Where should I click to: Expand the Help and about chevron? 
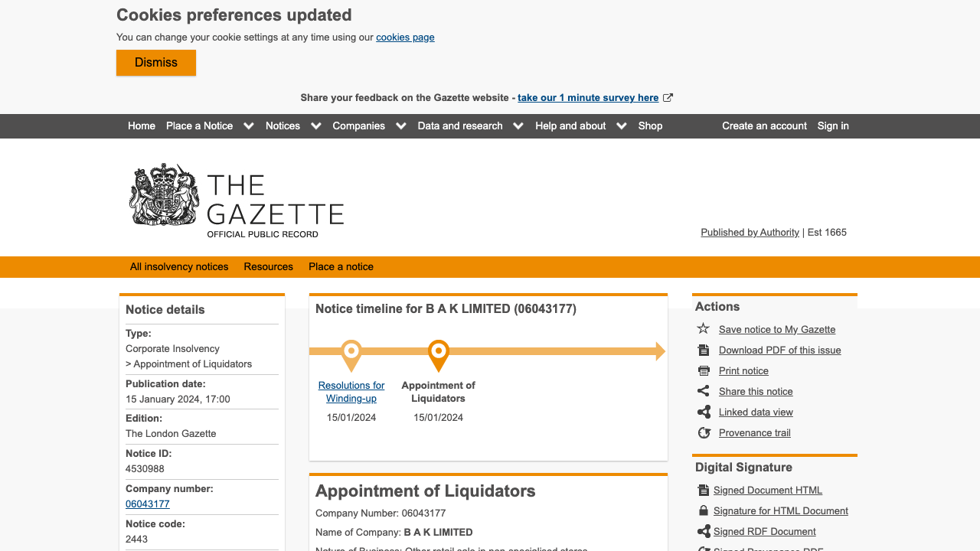(x=622, y=126)
